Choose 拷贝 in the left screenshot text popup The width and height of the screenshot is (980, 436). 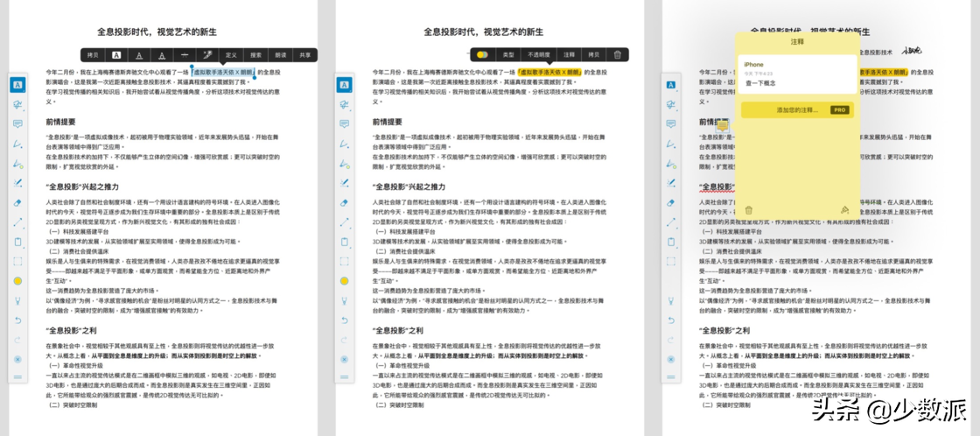tap(93, 55)
